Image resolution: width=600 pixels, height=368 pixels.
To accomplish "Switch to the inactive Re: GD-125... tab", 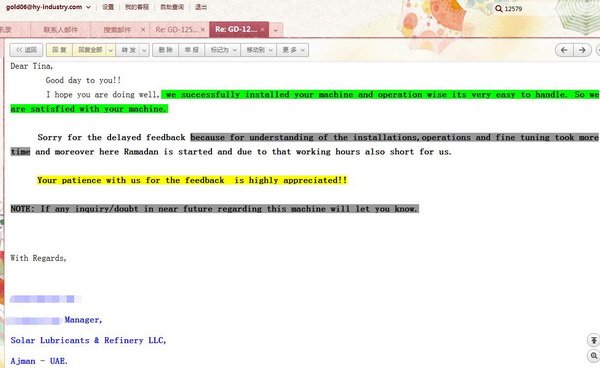I will point(176,29).
